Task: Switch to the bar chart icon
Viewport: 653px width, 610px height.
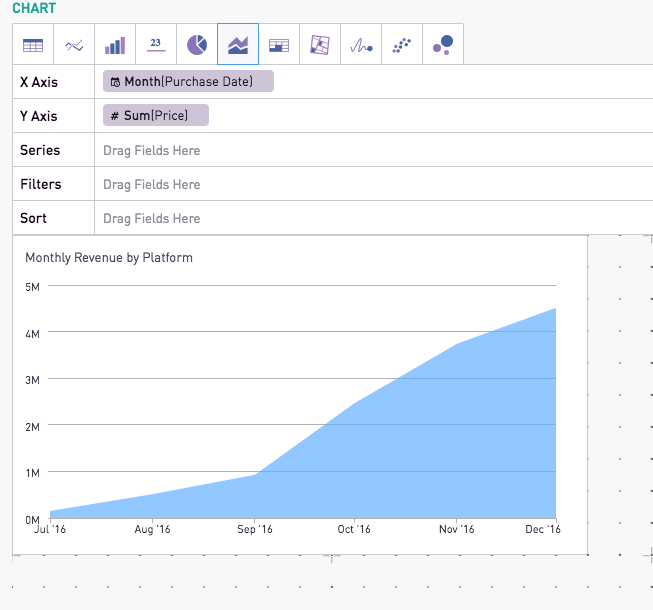Action: pyautogui.click(x=115, y=44)
